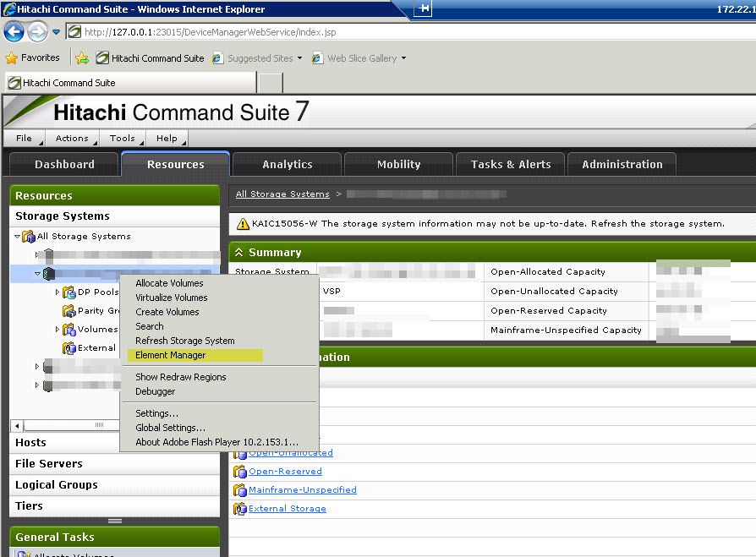The width and height of the screenshot is (756, 557).
Task: Click All Storage Systems breadcrumb link
Action: 282,194
